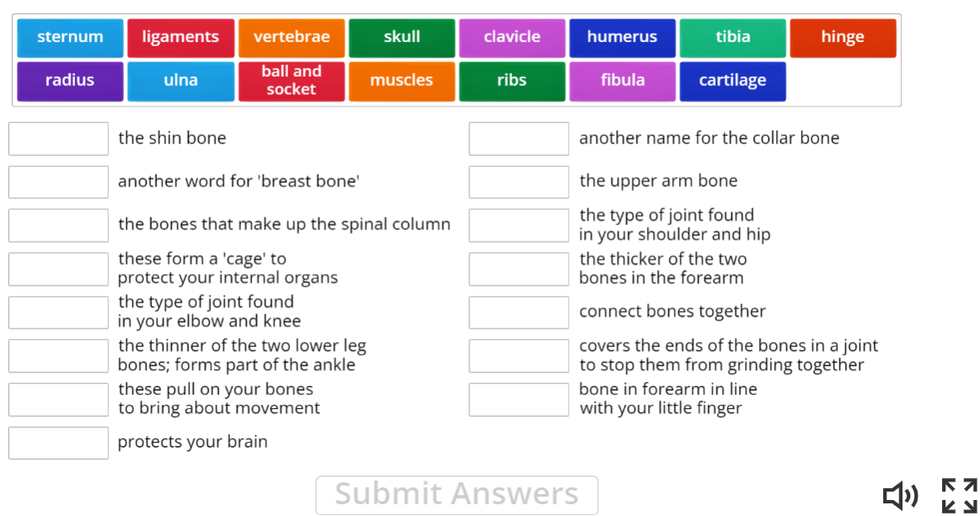Pick the 'ligaments' tile

pyautogui.click(x=180, y=36)
